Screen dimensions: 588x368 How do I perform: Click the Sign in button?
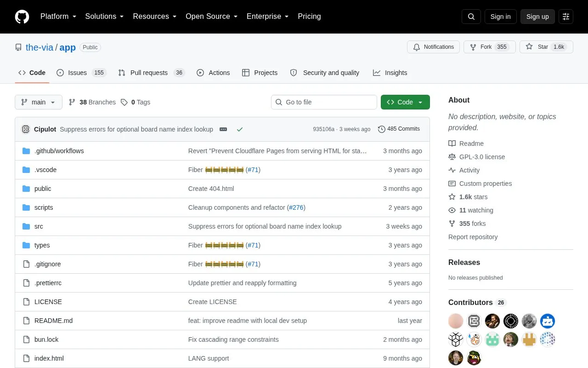(500, 17)
